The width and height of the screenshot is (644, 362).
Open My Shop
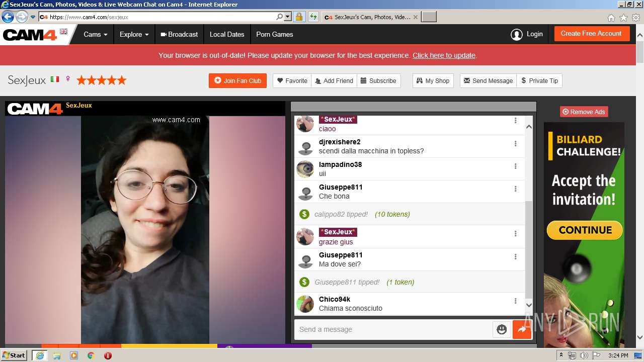click(x=433, y=80)
